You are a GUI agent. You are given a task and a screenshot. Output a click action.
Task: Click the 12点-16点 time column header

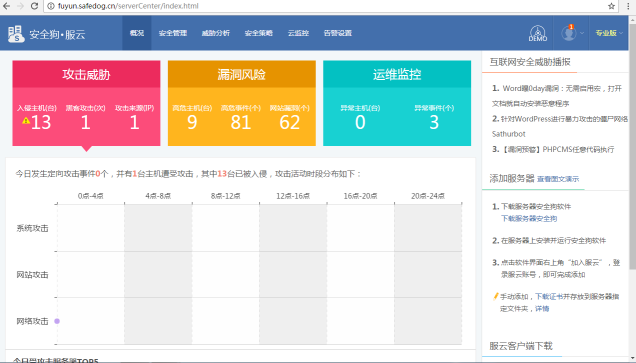click(293, 196)
